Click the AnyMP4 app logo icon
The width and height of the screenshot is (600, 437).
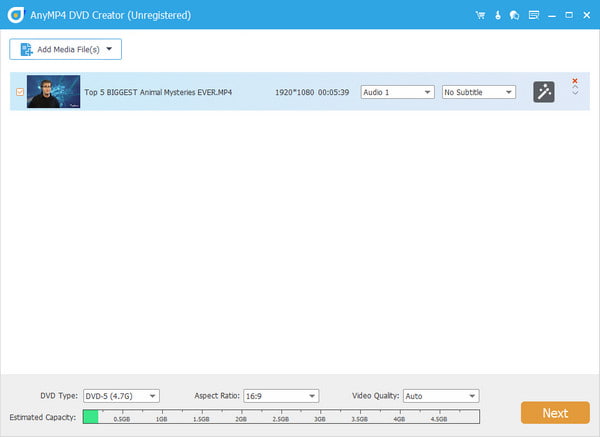point(13,15)
